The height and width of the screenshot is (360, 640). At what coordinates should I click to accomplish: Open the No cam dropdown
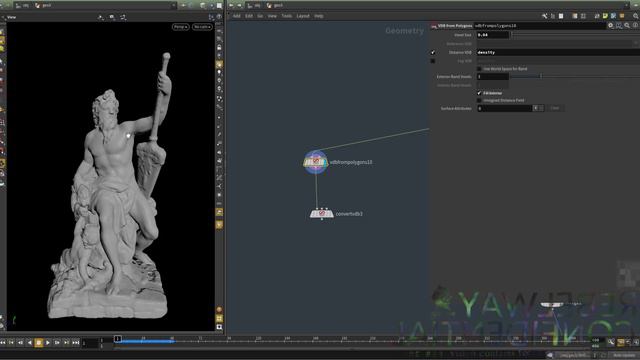(x=202, y=27)
